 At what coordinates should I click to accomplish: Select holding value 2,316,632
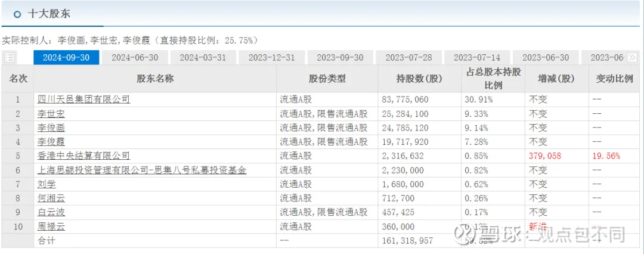(403, 156)
